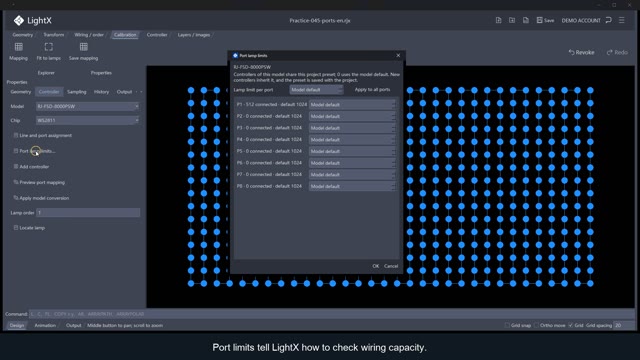Confirm the dialog with OK

click(x=376, y=266)
